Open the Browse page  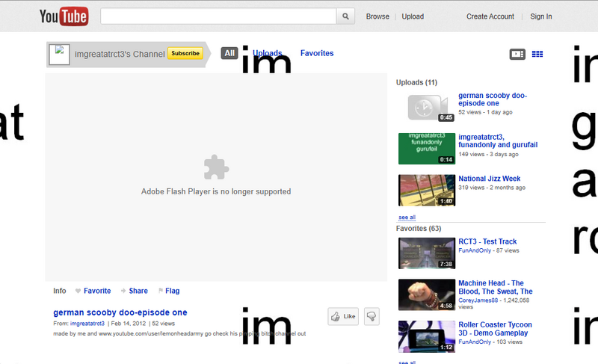pos(377,16)
